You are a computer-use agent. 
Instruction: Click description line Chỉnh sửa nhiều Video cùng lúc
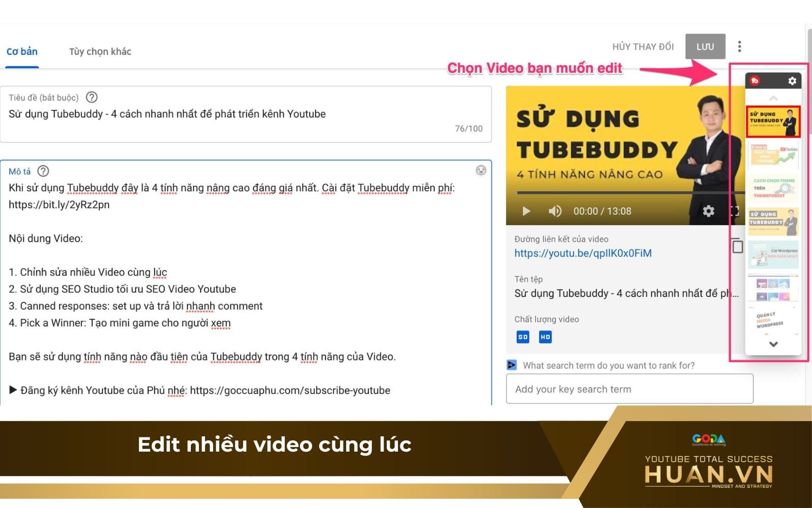(88, 272)
